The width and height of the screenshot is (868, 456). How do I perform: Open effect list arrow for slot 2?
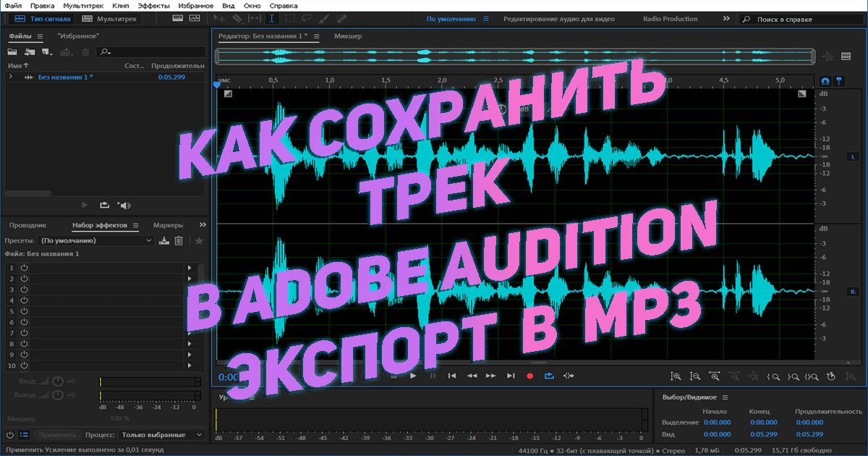pyautogui.click(x=190, y=278)
